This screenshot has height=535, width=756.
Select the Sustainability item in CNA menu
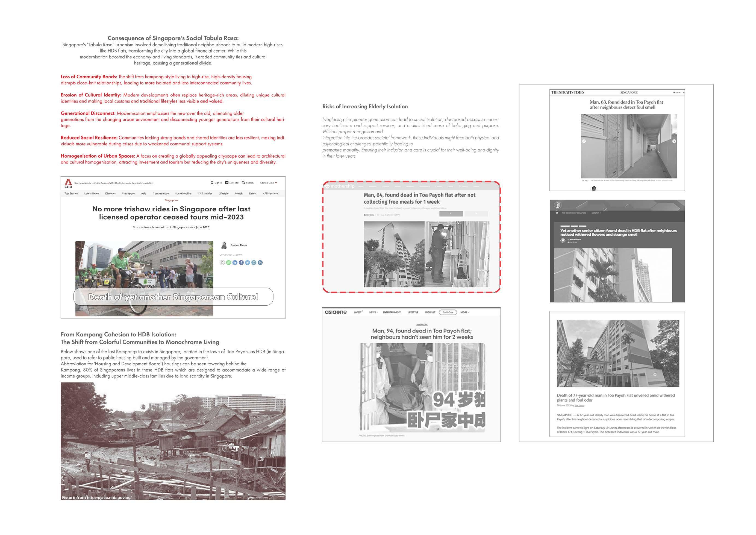tap(183, 194)
